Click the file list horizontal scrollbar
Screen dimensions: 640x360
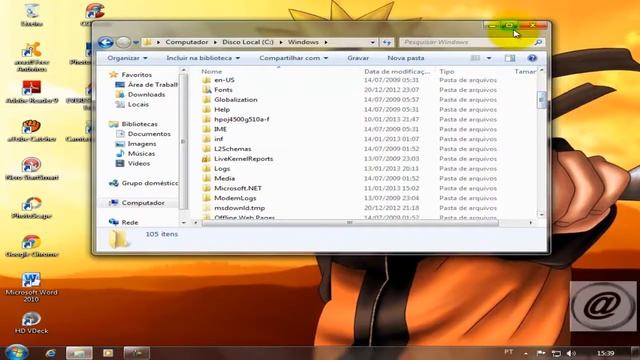click(350, 222)
